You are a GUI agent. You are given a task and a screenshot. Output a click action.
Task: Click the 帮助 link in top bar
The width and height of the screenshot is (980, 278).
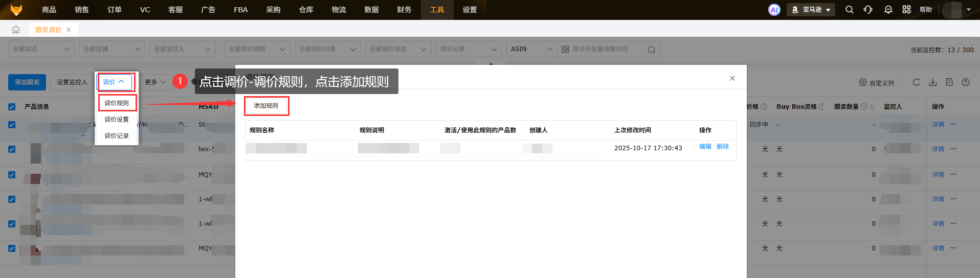click(x=926, y=10)
